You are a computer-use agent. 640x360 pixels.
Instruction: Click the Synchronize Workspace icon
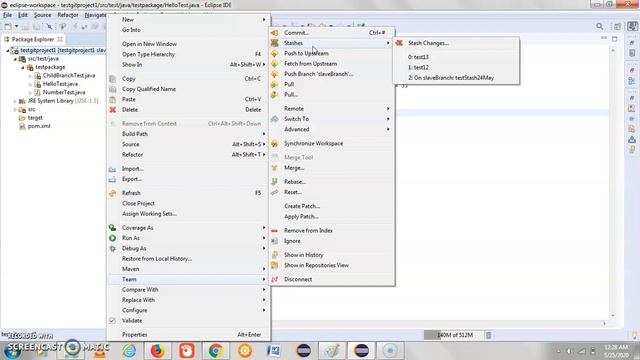pos(275,144)
